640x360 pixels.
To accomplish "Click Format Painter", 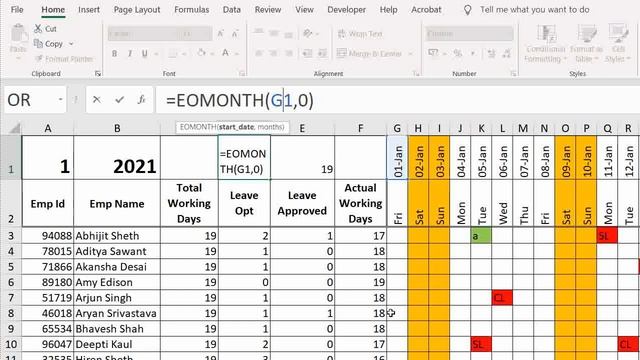I will point(64,59).
